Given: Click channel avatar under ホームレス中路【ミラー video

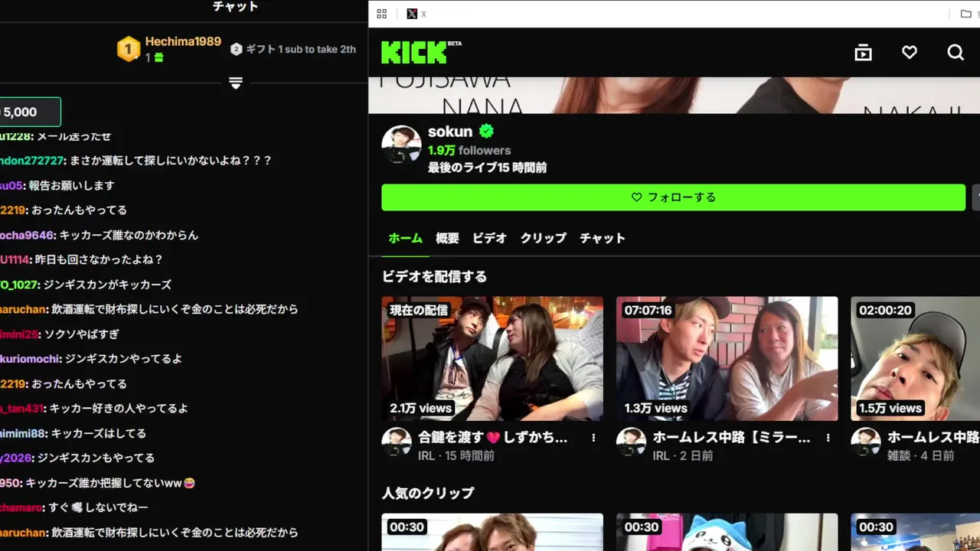Looking at the screenshot, I should click(631, 442).
